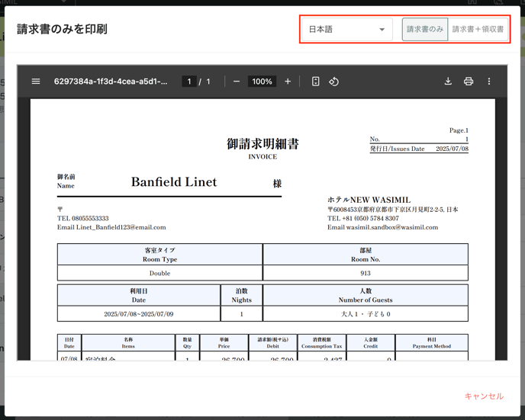Open the PDF viewer sidebar menu icon
Image resolution: width=525 pixels, height=420 pixels.
[36, 82]
